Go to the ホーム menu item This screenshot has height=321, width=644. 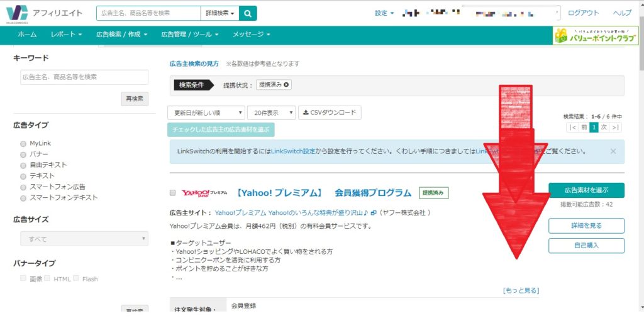(x=26, y=35)
